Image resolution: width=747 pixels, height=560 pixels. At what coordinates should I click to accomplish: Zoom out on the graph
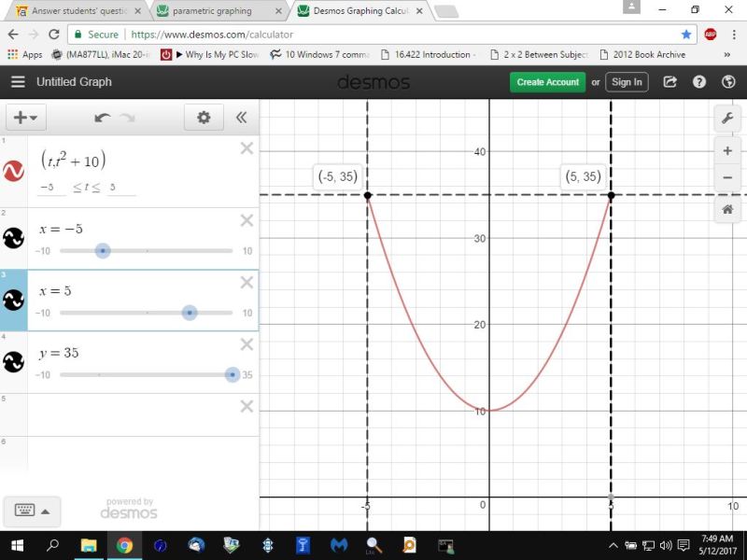(x=727, y=177)
